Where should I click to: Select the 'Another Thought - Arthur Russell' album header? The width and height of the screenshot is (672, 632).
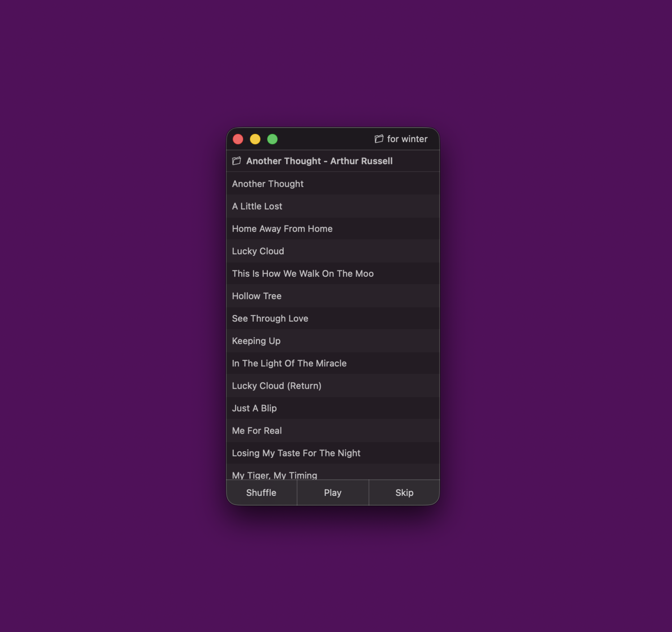[319, 161]
